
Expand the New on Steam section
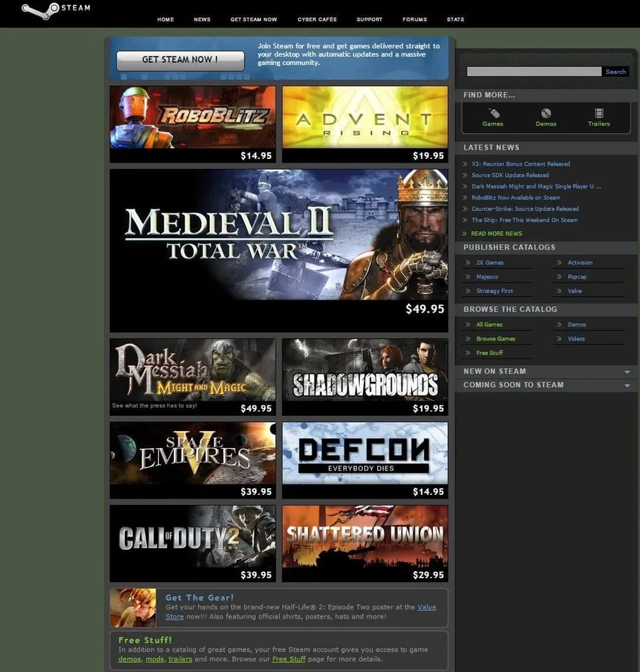tap(626, 371)
